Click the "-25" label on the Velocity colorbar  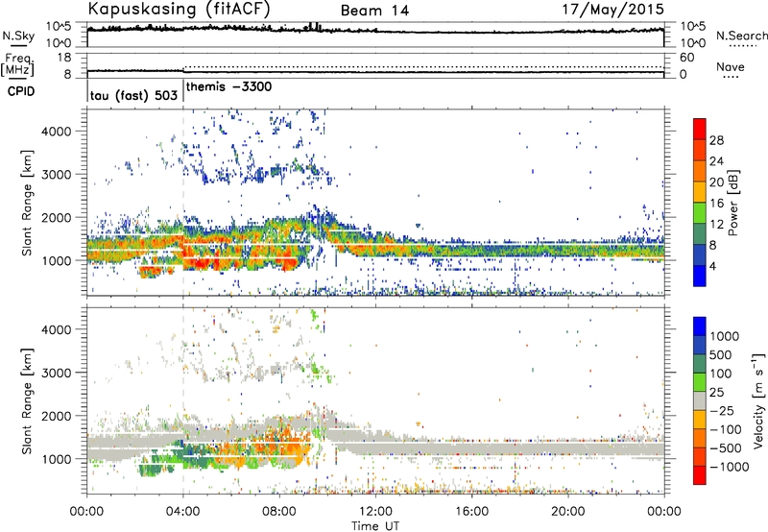(x=722, y=411)
